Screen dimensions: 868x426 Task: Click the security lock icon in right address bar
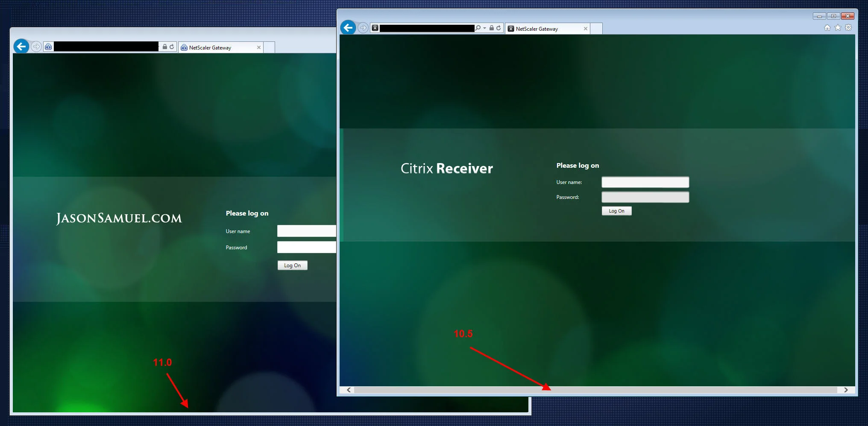(492, 28)
